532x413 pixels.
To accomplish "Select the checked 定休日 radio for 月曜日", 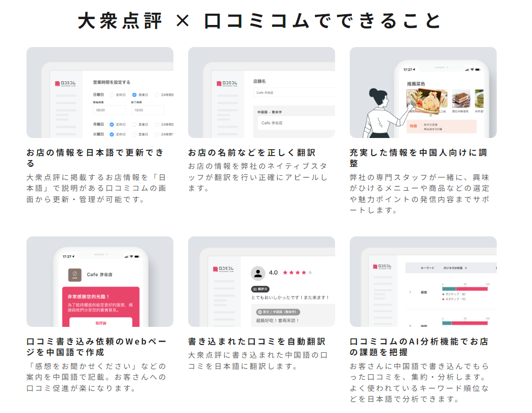I will click(112, 124).
